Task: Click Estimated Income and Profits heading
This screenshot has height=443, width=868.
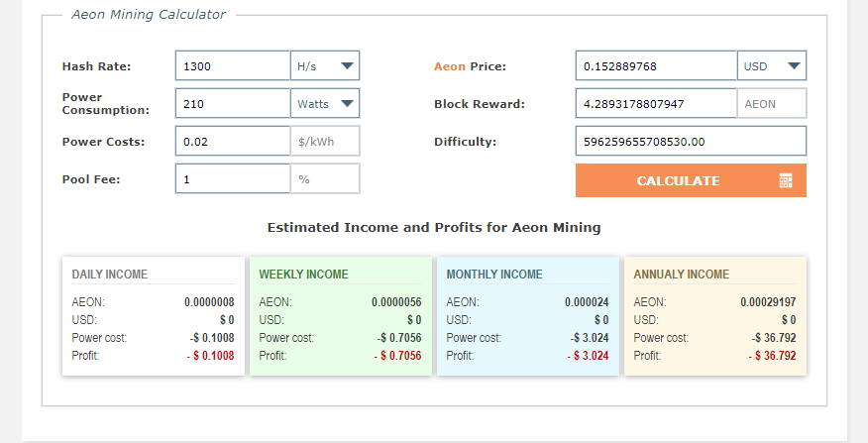Action: (x=434, y=228)
